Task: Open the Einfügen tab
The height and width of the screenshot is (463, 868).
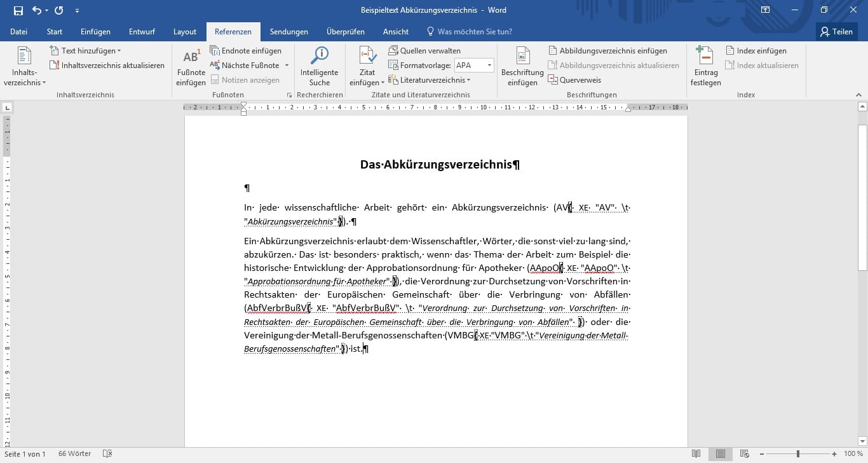Action: pos(95,32)
